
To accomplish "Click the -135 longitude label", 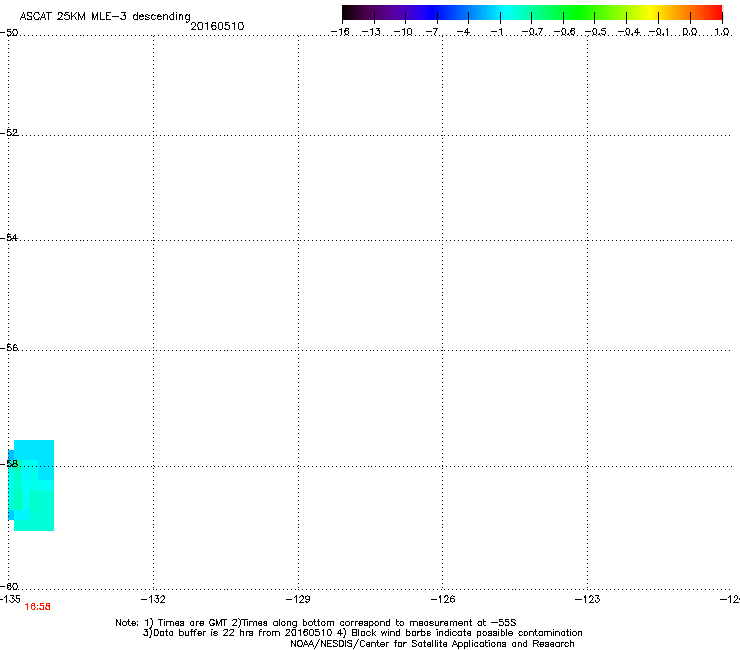I will pyautogui.click(x=10, y=599).
